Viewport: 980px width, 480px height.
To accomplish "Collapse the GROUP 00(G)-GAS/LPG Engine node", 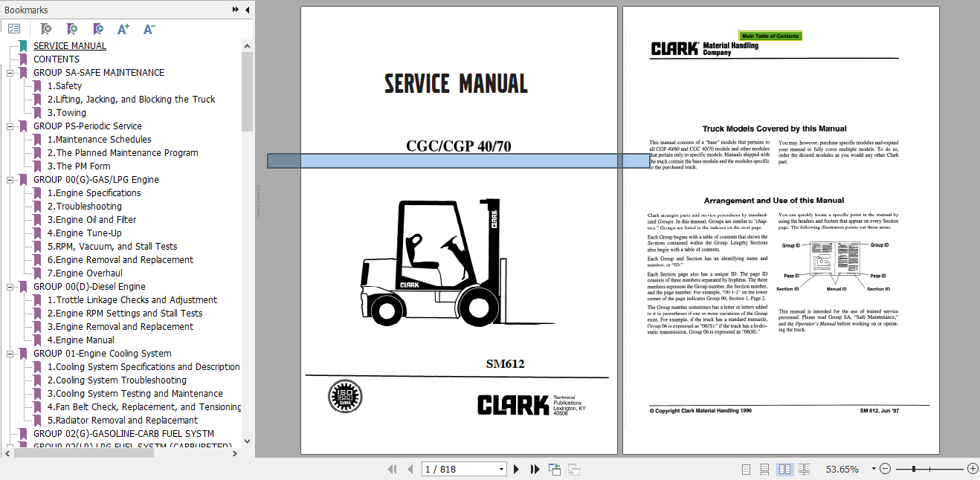I will pyautogui.click(x=10, y=180).
